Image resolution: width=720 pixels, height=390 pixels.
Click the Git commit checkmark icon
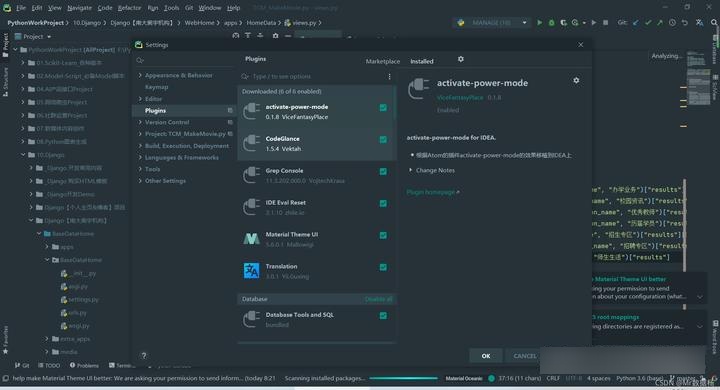click(x=647, y=23)
